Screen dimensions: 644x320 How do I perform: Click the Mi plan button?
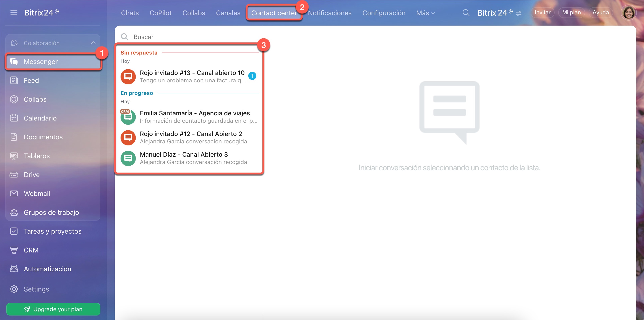571,13
